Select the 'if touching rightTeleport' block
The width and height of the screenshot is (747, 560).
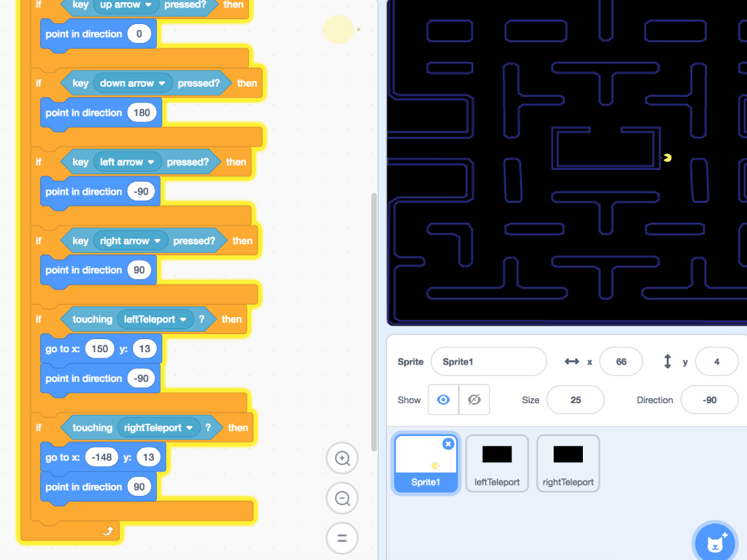click(x=39, y=427)
